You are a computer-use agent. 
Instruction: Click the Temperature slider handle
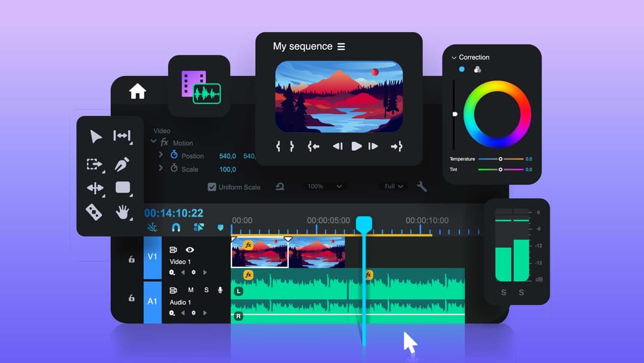click(x=500, y=159)
